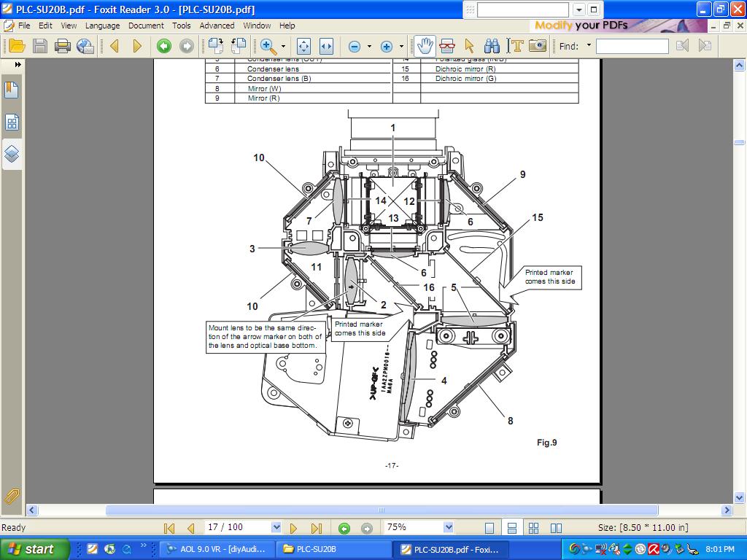Click green Previous View arrow in status bar
Viewport: 747px width, 560px height.
pos(344,528)
